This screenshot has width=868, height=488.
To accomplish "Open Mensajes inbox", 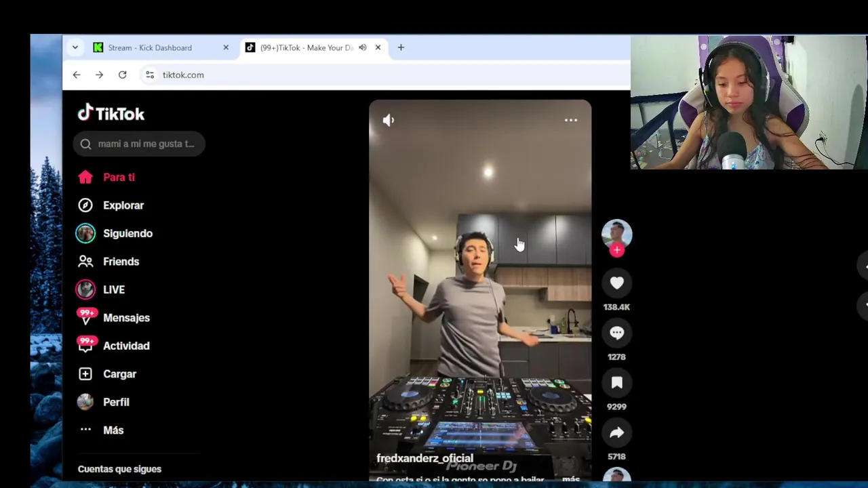I will pyautogui.click(x=113, y=317).
